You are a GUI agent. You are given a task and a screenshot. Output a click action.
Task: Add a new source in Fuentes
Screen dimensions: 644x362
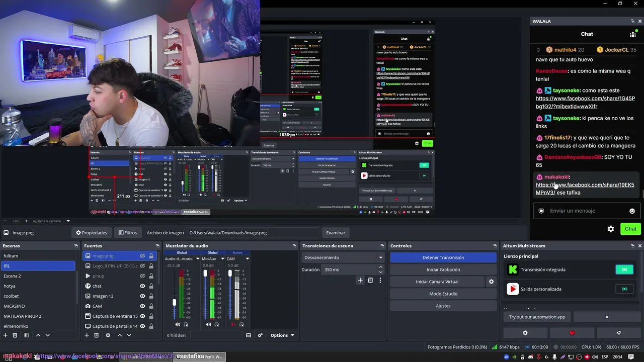87,335
